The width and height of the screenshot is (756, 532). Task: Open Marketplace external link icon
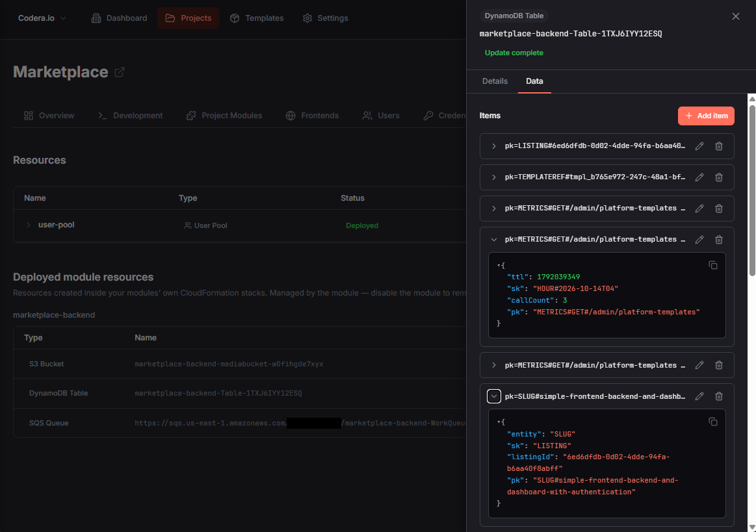[120, 72]
